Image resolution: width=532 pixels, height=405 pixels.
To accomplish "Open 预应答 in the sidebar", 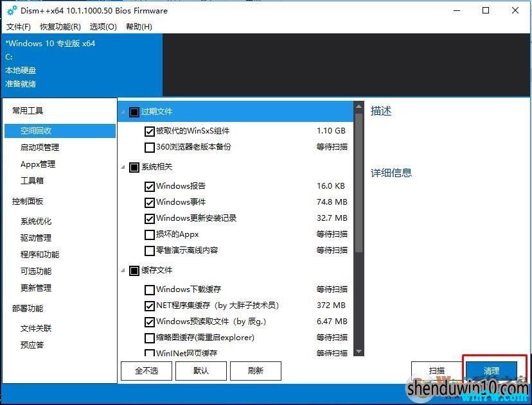I will pyautogui.click(x=32, y=345).
